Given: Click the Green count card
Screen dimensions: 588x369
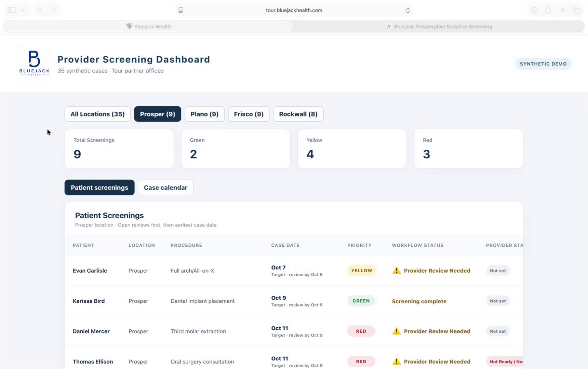Looking at the screenshot, I should [x=236, y=149].
